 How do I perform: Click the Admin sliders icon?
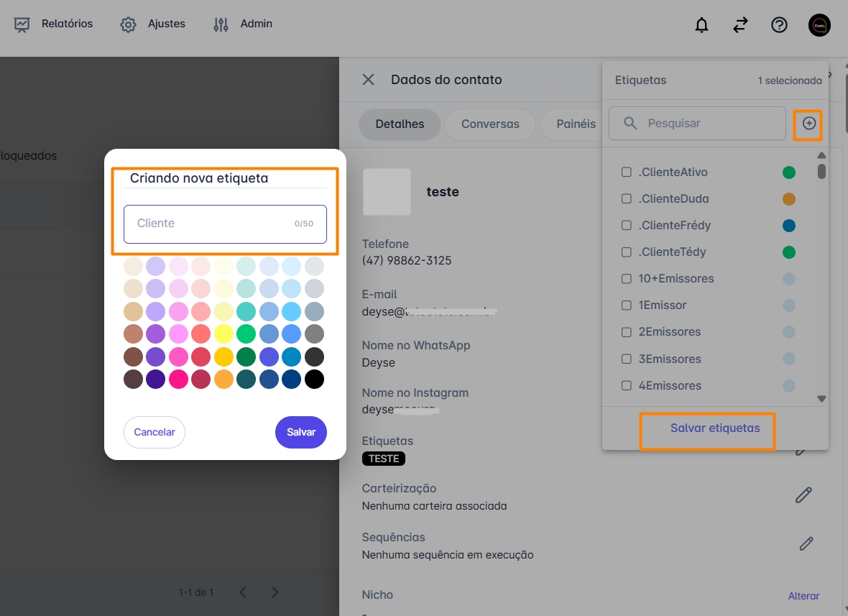pos(221,24)
